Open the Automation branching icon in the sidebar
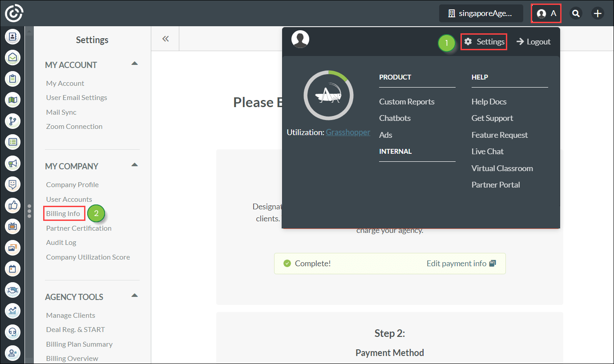This screenshot has width=614, height=364. coord(12,121)
